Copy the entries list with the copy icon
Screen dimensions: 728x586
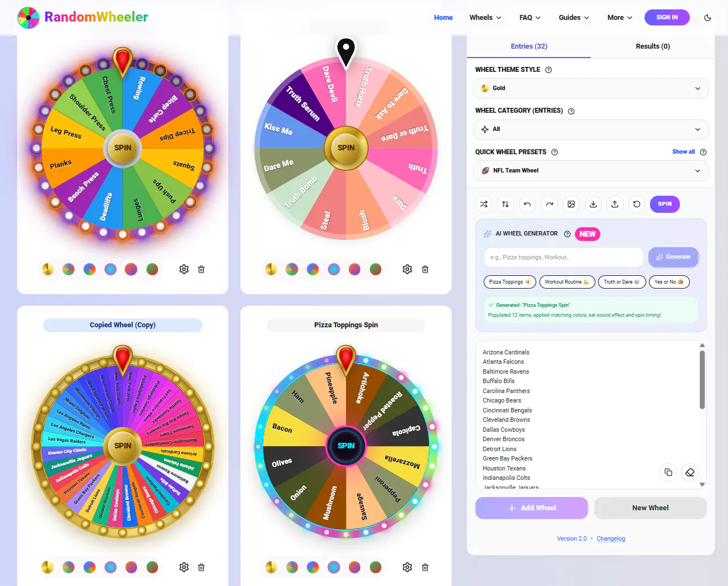click(x=668, y=472)
